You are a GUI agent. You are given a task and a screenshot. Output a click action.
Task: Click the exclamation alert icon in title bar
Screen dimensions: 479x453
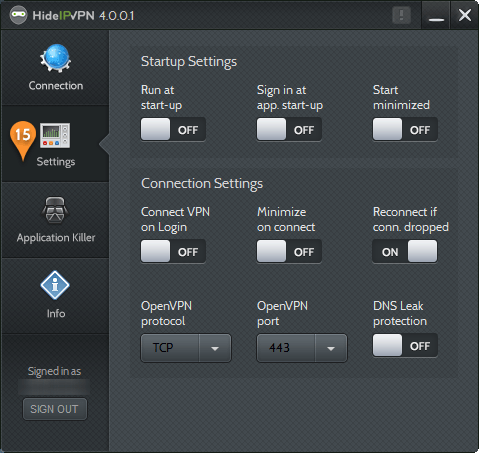[401, 15]
